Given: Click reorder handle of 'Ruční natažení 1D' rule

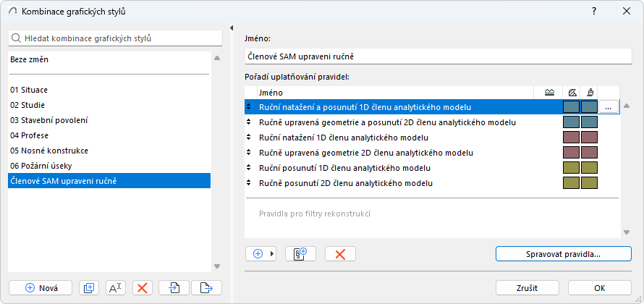Looking at the screenshot, I should click(250, 138).
